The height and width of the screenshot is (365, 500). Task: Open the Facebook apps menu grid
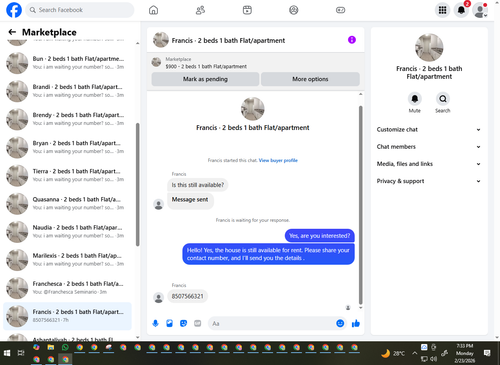(442, 10)
